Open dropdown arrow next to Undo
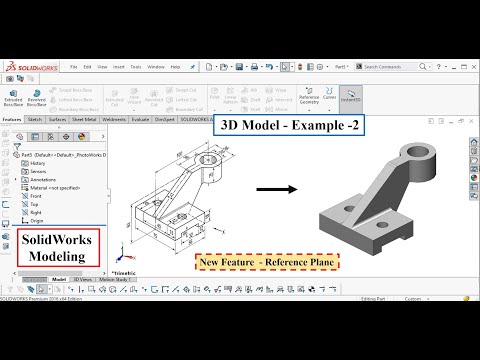 click(276, 67)
